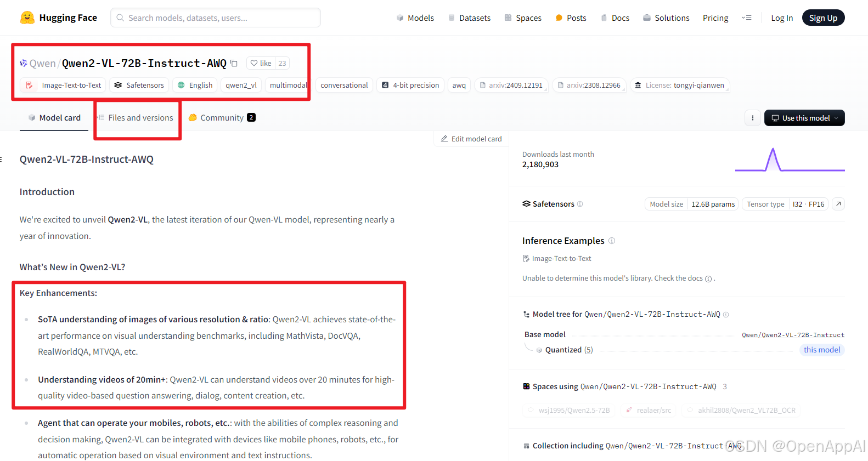The height and width of the screenshot is (461, 868).
Task: Click the Log In link
Action: click(782, 18)
